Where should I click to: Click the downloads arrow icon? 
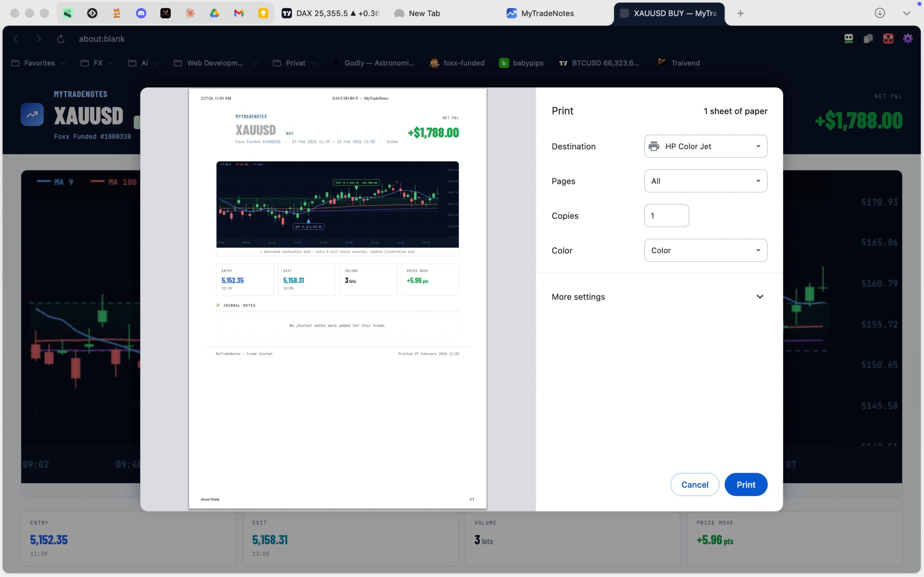880,13
